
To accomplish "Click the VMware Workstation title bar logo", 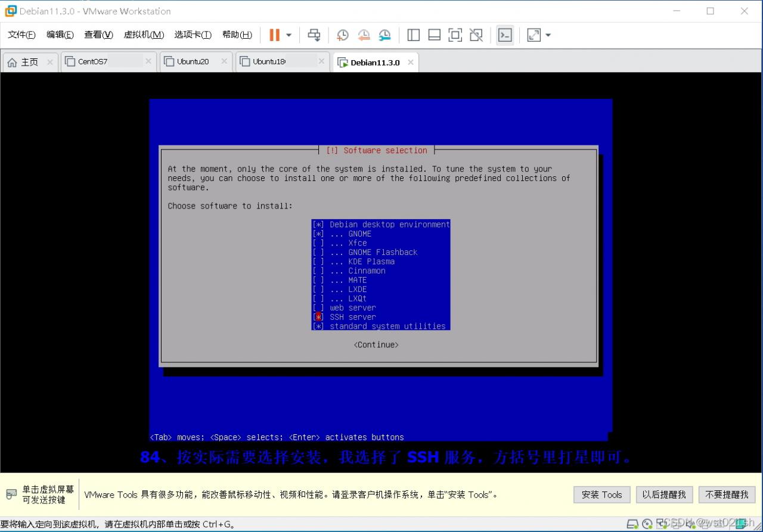I will click(10, 11).
